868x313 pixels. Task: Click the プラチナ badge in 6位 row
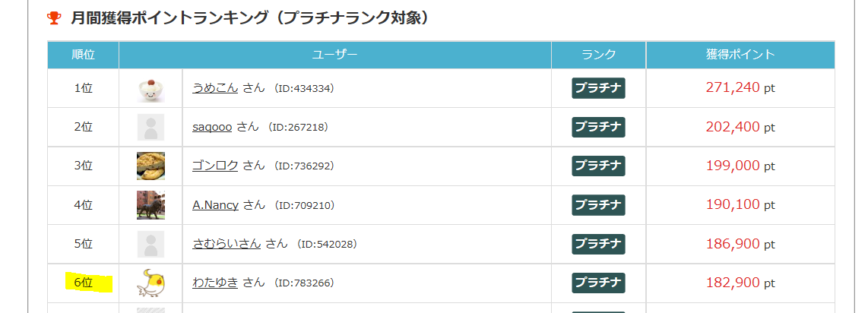598,283
